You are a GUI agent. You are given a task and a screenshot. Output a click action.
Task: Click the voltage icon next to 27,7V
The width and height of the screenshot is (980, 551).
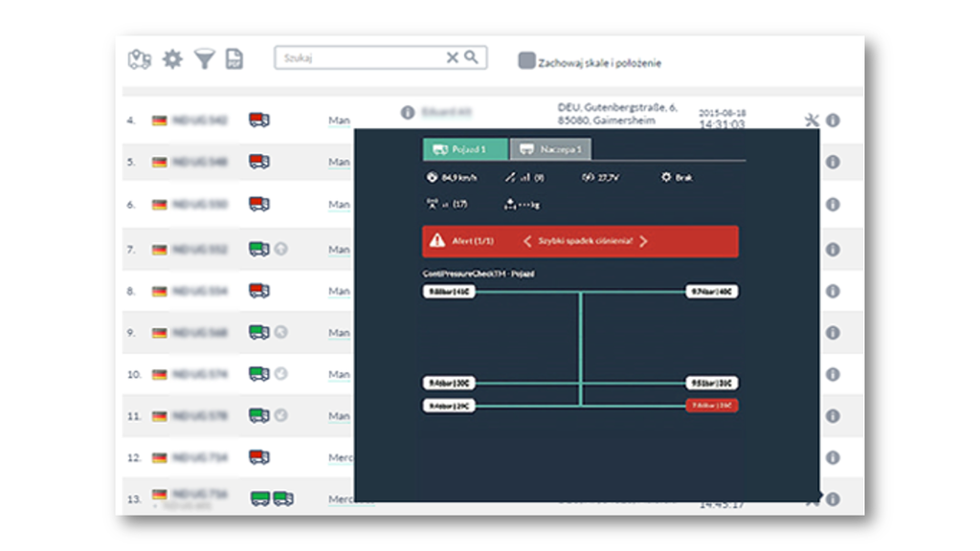pyautogui.click(x=588, y=177)
